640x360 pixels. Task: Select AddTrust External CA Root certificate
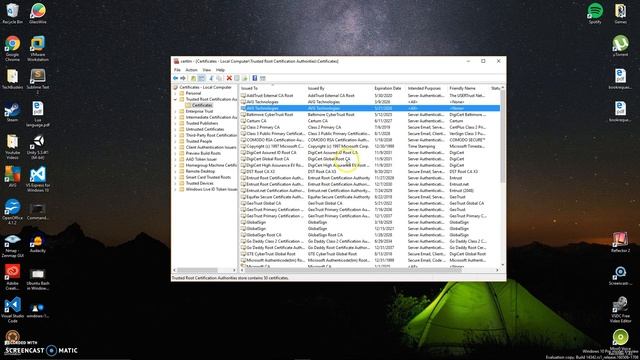point(370,96)
